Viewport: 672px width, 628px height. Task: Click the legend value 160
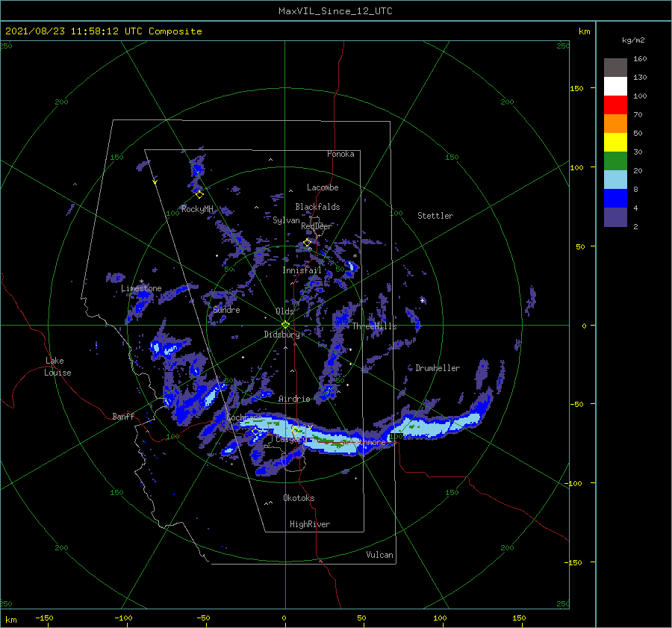click(640, 59)
